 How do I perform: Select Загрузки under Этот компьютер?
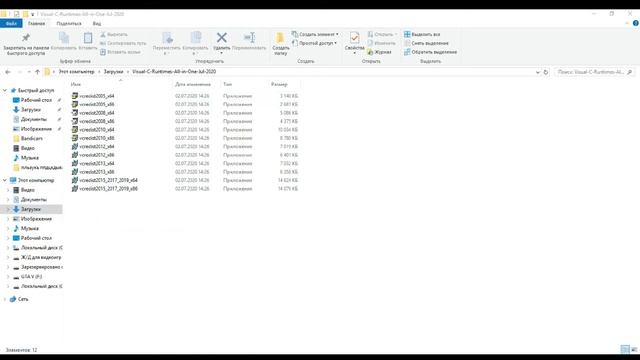[31, 209]
